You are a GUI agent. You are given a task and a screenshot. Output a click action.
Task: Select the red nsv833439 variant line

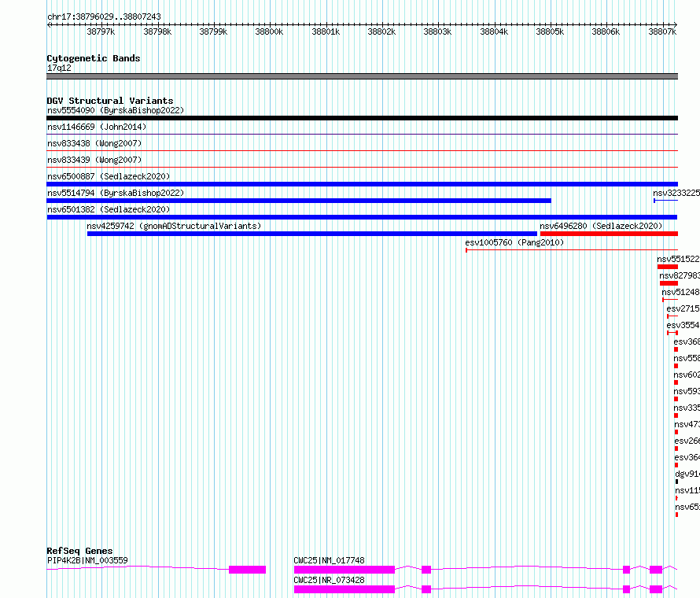pyautogui.click(x=362, y=167)
